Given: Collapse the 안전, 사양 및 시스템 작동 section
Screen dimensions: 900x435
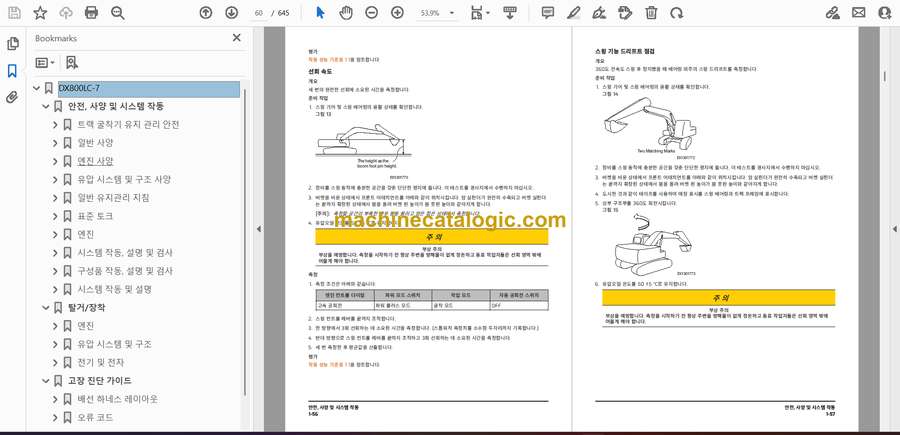Looking at the screenshot, I should (x=46, y=107).
